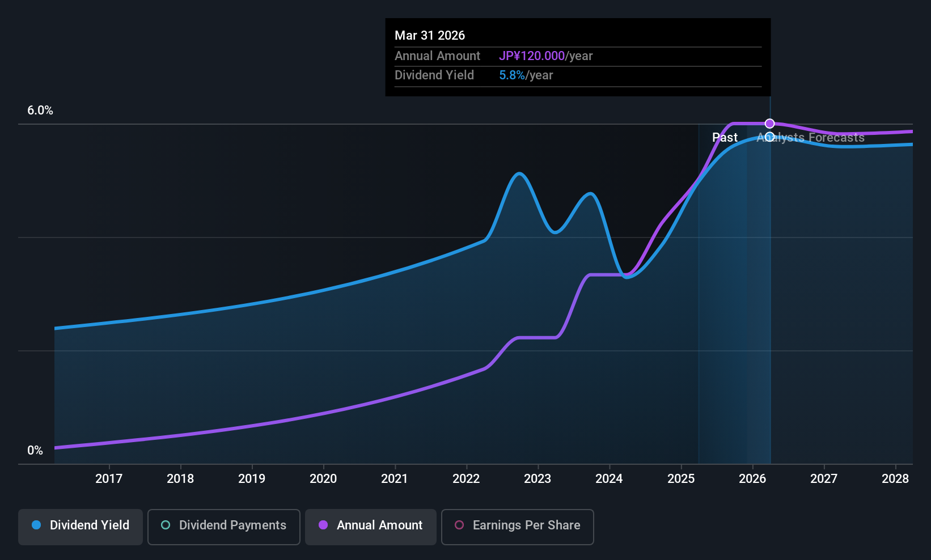Select the 2023 tick label
The height and width of the screenshot is (560, 931).
(538, 479)
